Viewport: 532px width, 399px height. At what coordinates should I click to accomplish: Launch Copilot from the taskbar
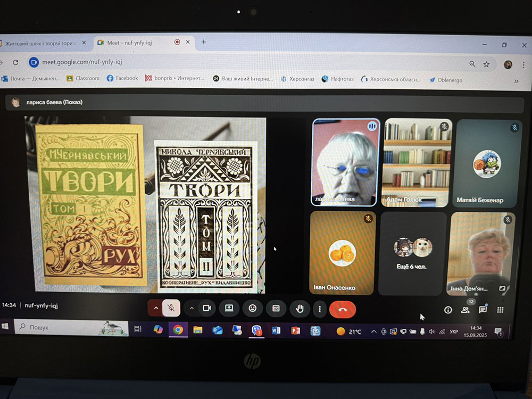coord(158,329)
